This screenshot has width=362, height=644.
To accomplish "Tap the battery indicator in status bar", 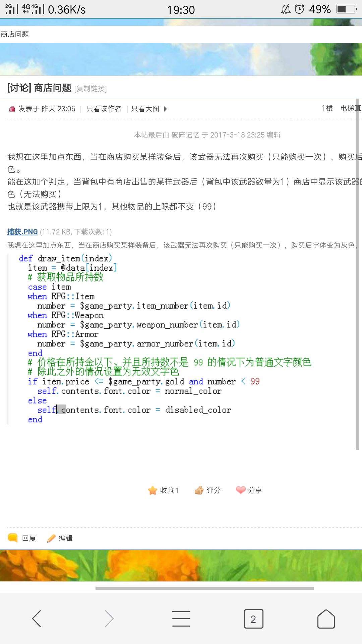I will coord(347,9).
